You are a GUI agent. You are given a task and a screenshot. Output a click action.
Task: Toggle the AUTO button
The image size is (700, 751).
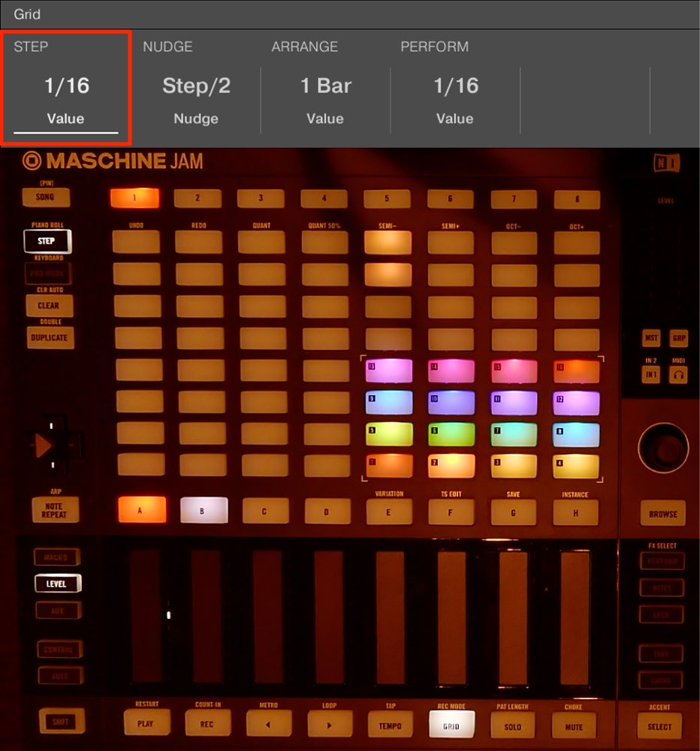(x=60, y=676)
